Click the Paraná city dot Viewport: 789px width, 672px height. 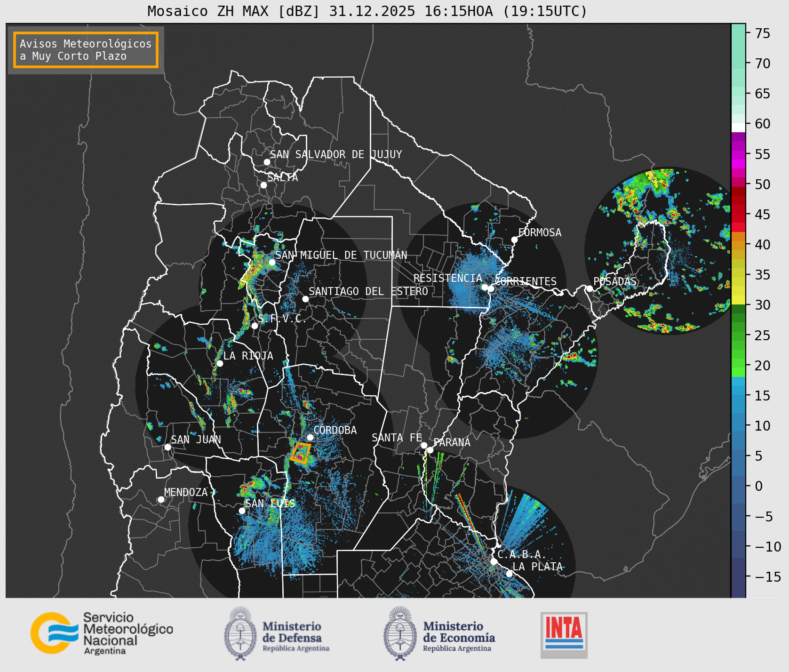(x=430, y=450)
